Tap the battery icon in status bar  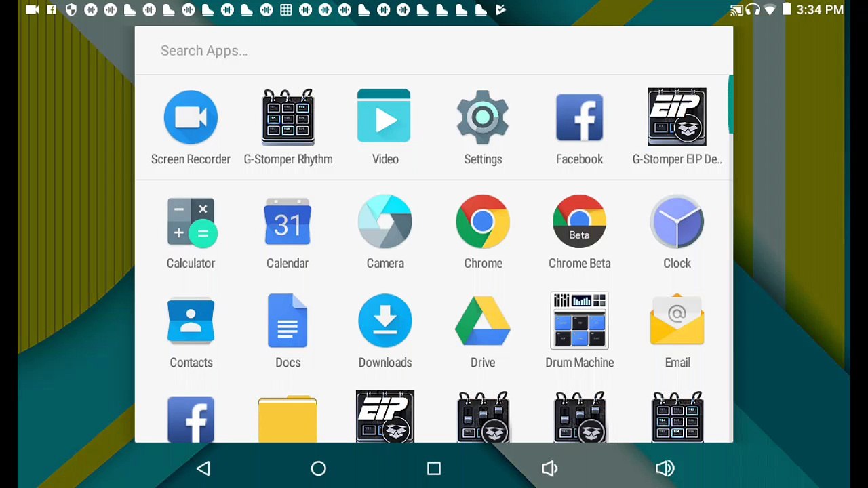[x=787, y=9]
